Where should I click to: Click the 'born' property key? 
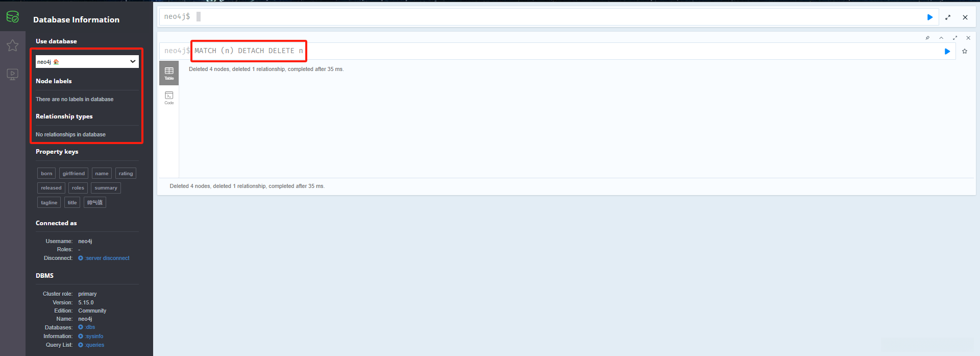tap(47, 174)
